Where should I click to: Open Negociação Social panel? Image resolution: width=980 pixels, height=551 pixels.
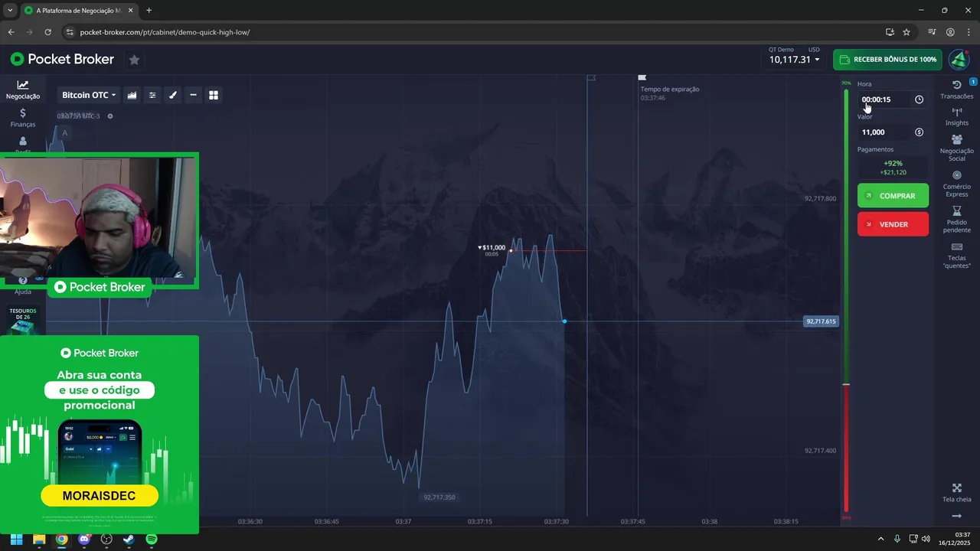957,148
